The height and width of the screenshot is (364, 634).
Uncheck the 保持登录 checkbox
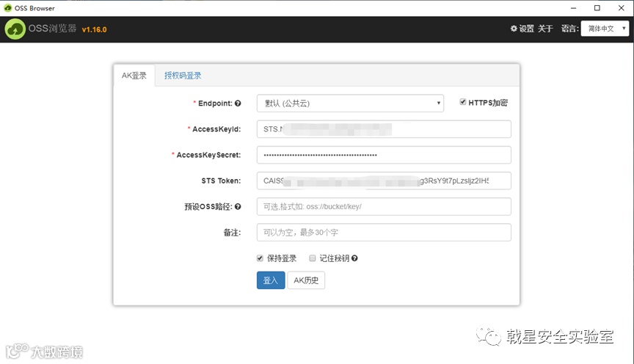(x=260, y=258)
